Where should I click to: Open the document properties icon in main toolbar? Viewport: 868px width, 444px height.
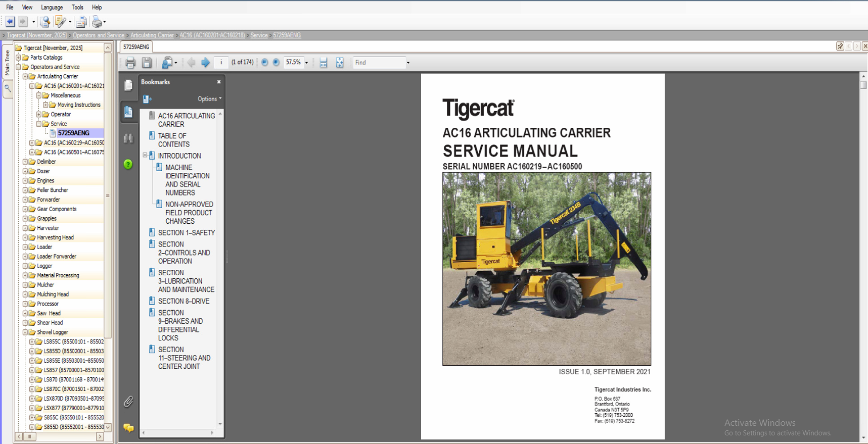click(x=45, y=22)
